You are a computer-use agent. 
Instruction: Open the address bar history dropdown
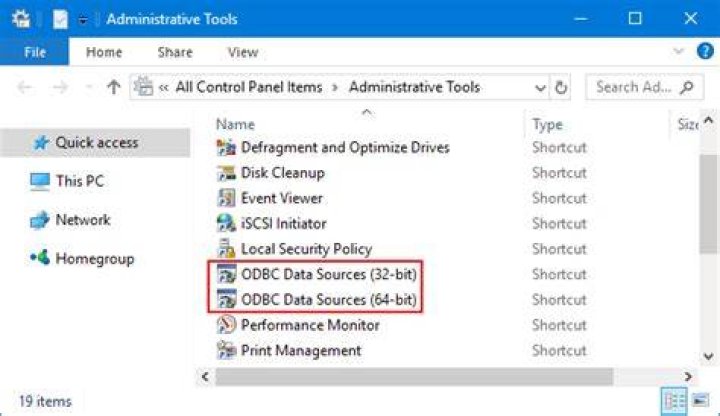pyautogui.click(x=540, y=87)
